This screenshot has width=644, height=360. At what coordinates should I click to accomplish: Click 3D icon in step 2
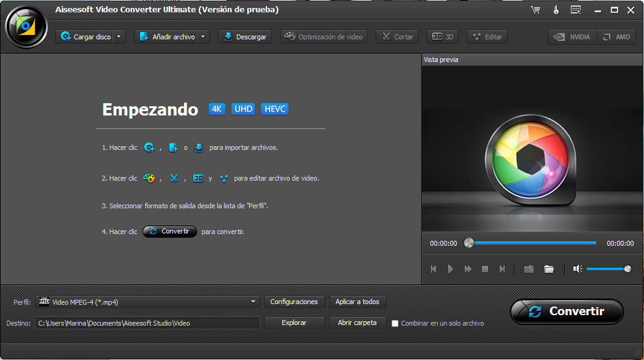(x=198, y=178)
